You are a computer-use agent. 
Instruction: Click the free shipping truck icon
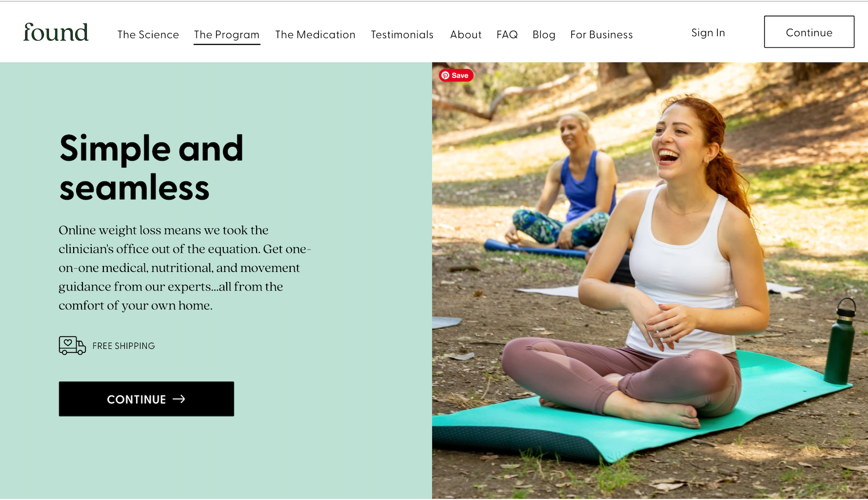(x=72, y=346)
